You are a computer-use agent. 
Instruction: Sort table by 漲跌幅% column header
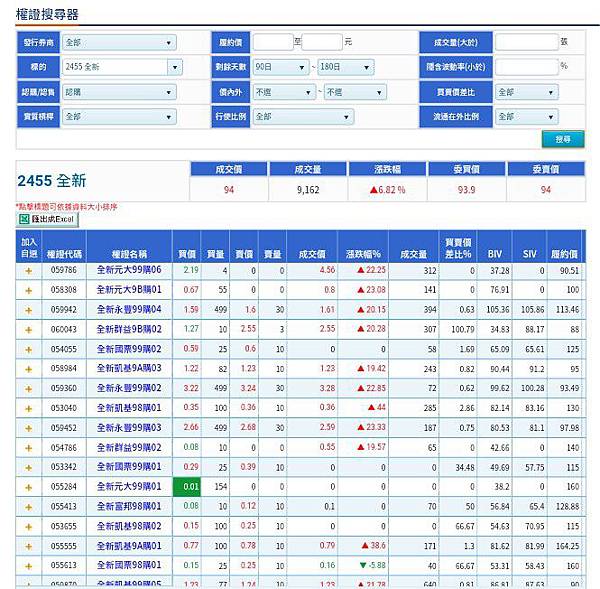[x=363, y=254]
